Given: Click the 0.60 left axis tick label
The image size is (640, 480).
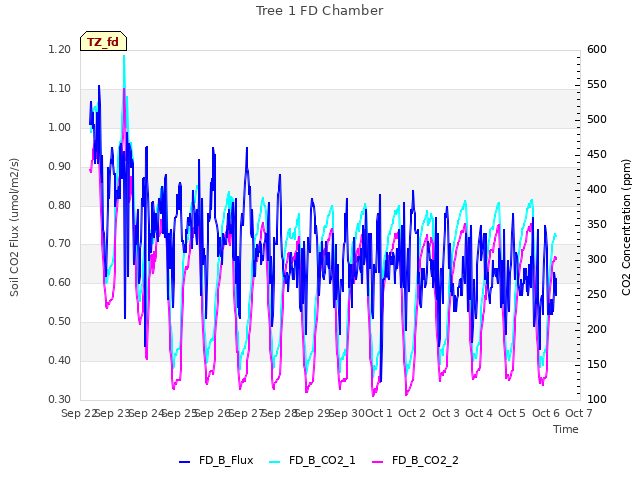Looking at the screenshot, I should 60,282.
